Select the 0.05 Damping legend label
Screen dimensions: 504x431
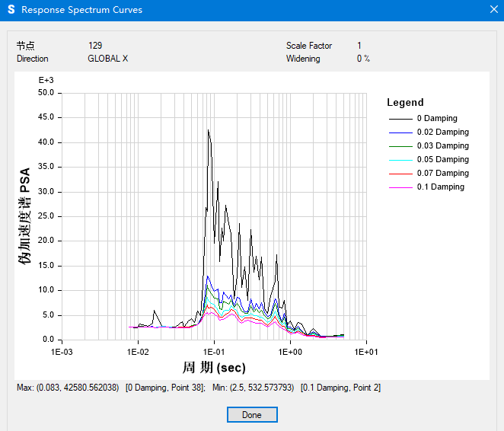442,159
